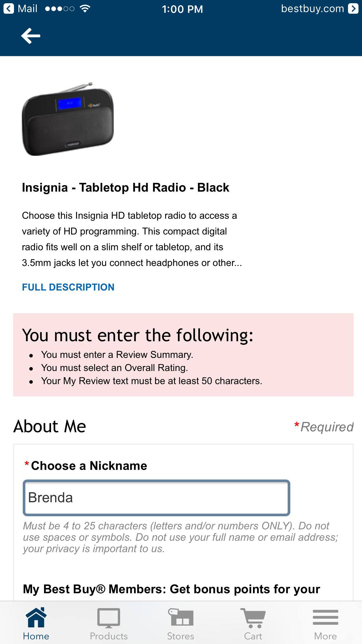Image resolution: width=362 pixels, height=644 pixels.
Task: Tap the white back arrow at top
Action: click(x=30, y=36)
